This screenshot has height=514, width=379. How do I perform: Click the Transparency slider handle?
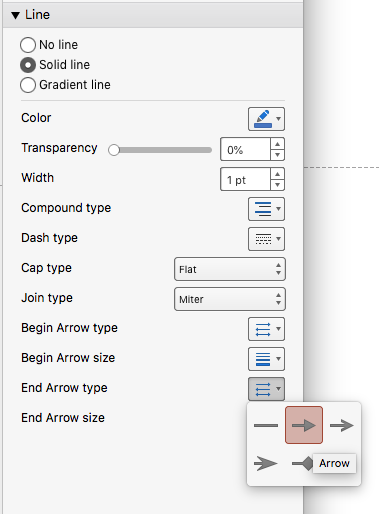[114, 150]
